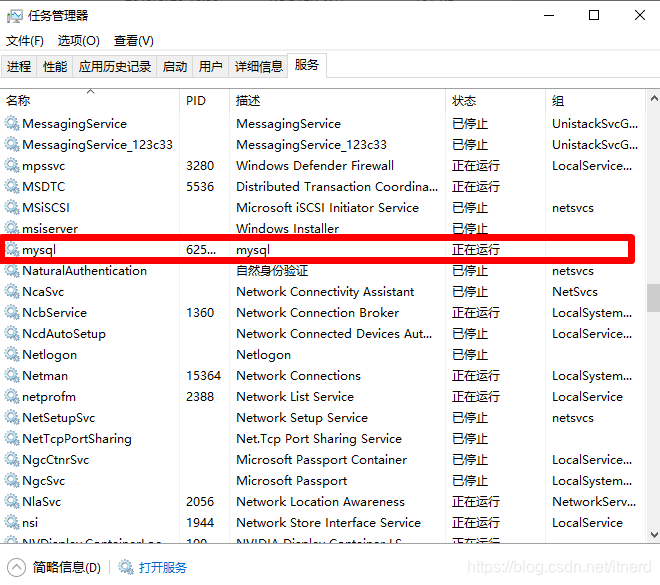Viewport: 660px width, 585px height.
Task: Open the 文件(F) menu
Action: [24, 41]
